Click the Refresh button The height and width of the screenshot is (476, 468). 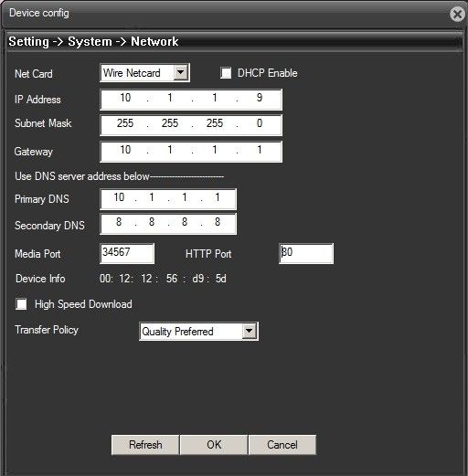click(145, 445)
